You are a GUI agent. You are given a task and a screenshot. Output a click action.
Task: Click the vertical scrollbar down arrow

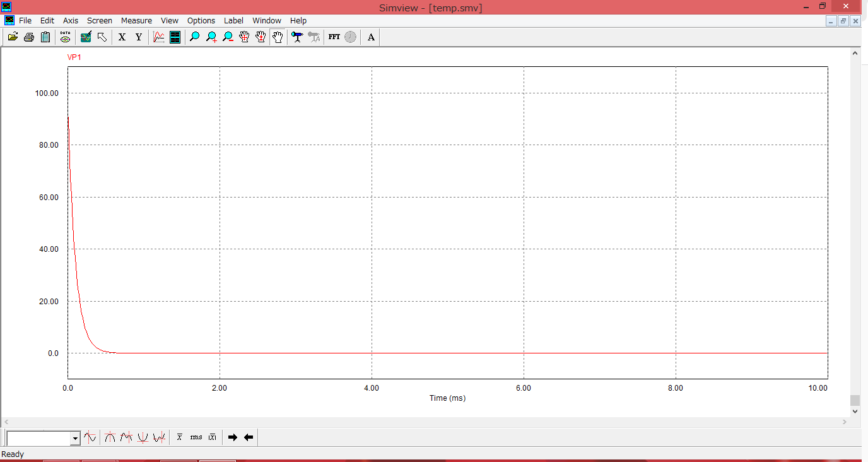pos(855,412)
